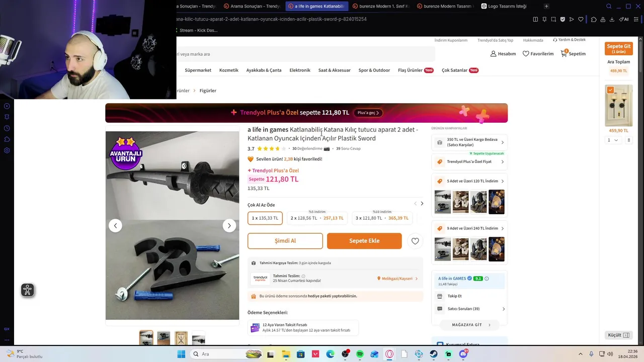Image resolution: width=644 pixels, height=362 pixels.
Task: Open Steam from the taskbar
Action: [x=434, y=354]
